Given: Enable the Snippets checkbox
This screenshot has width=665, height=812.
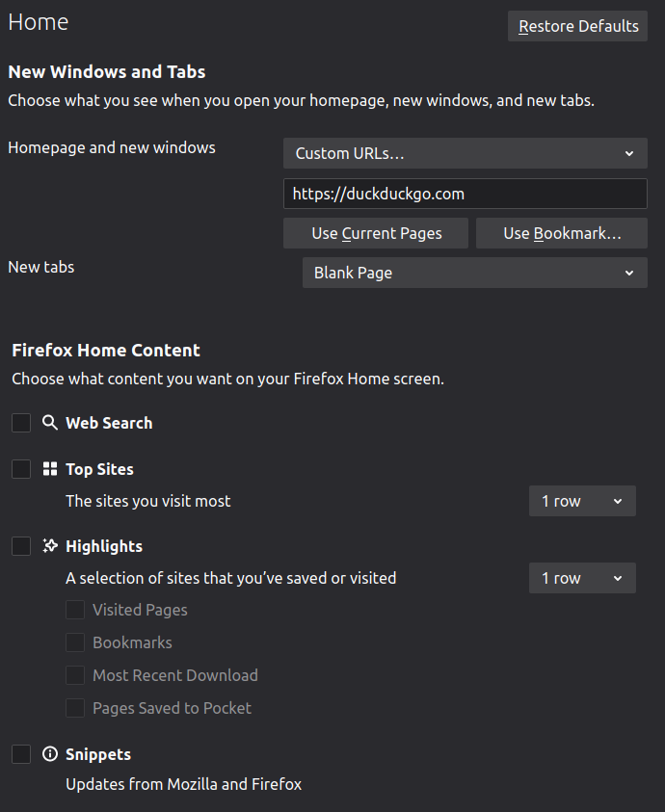Looking at the screenshot, I should click(x=21, y=754).
